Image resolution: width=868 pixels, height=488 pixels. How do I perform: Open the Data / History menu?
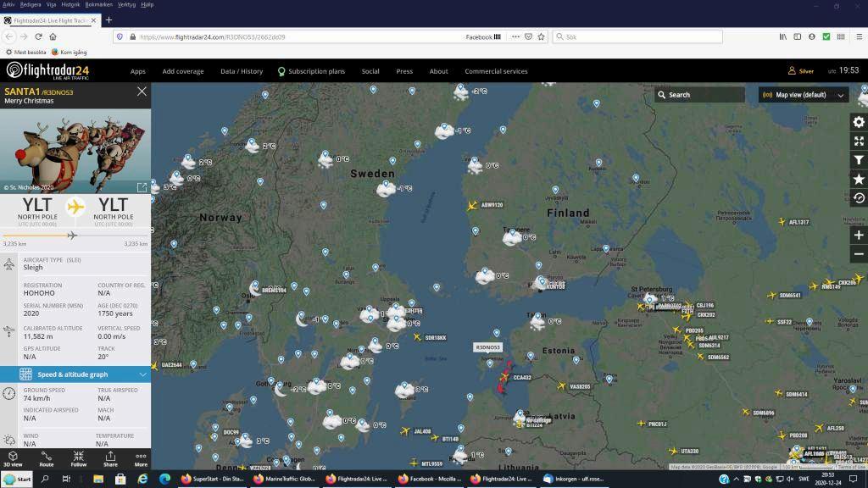(x=242, y=71)
